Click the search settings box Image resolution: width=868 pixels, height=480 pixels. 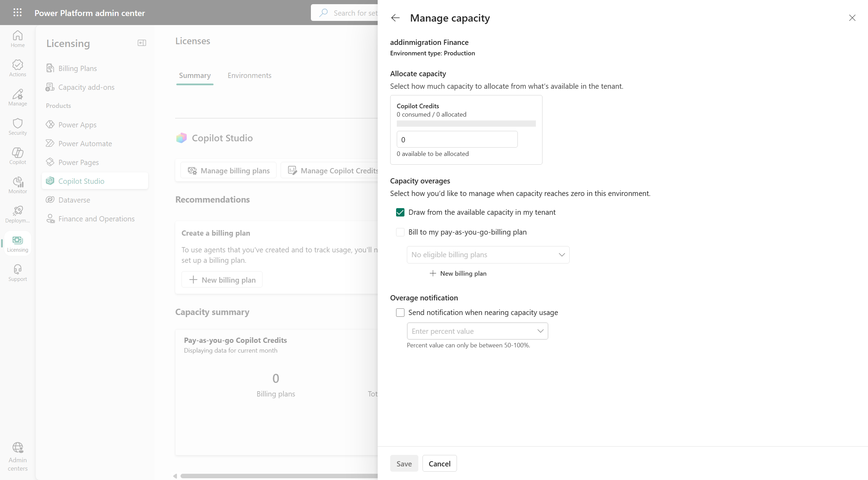click(344, 13)
